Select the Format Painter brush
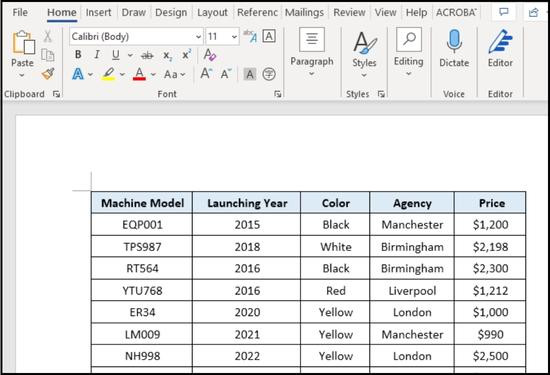The width and height of the screenshot is (550, 375). (48, 74)
